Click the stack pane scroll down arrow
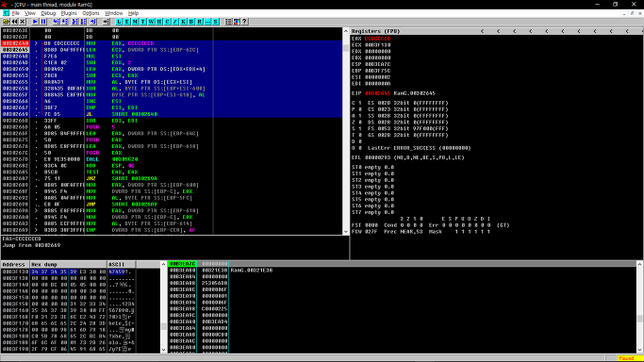Viewport: 644px width, 362px height. click(640, 350)
